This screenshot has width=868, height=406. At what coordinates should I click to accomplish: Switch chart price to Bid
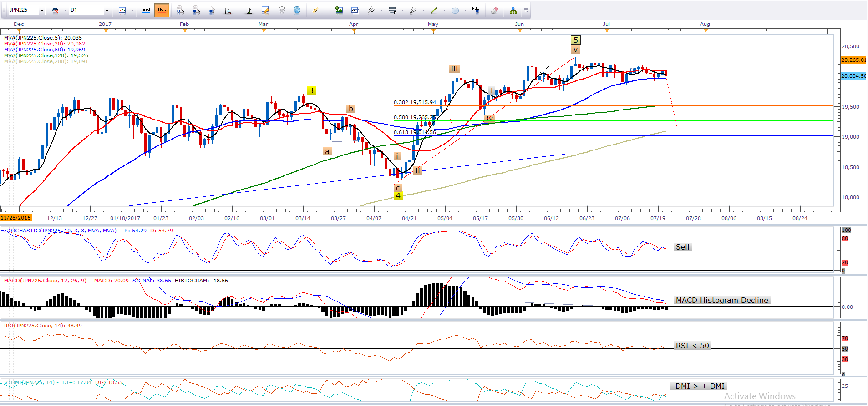[146, 10]
